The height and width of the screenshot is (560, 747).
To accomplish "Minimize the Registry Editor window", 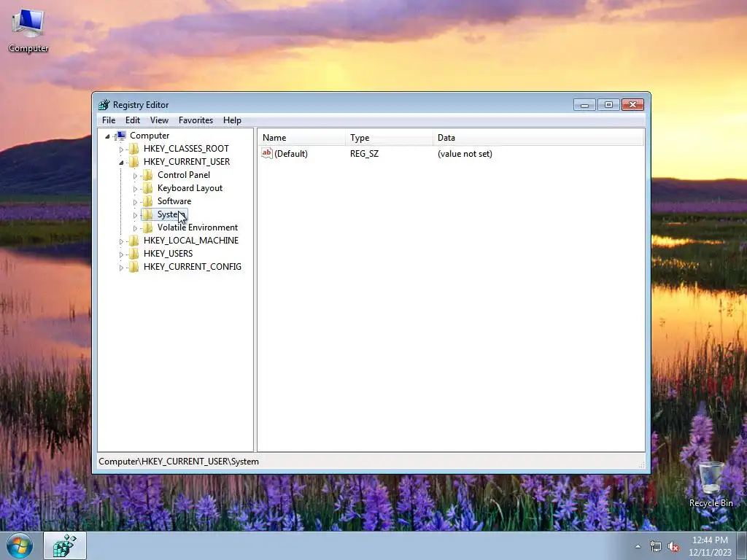I will coord(584,105).
